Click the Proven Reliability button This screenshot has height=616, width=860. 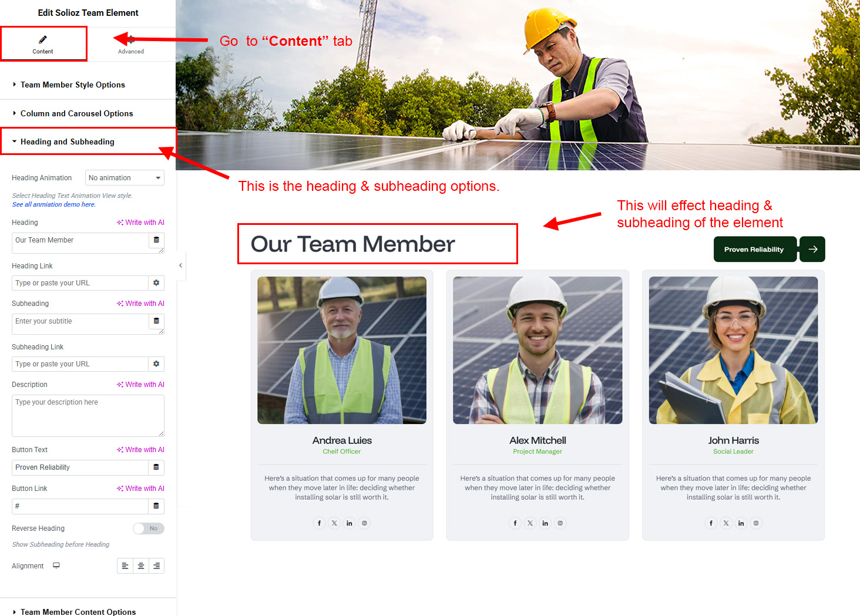pos(754,250)
